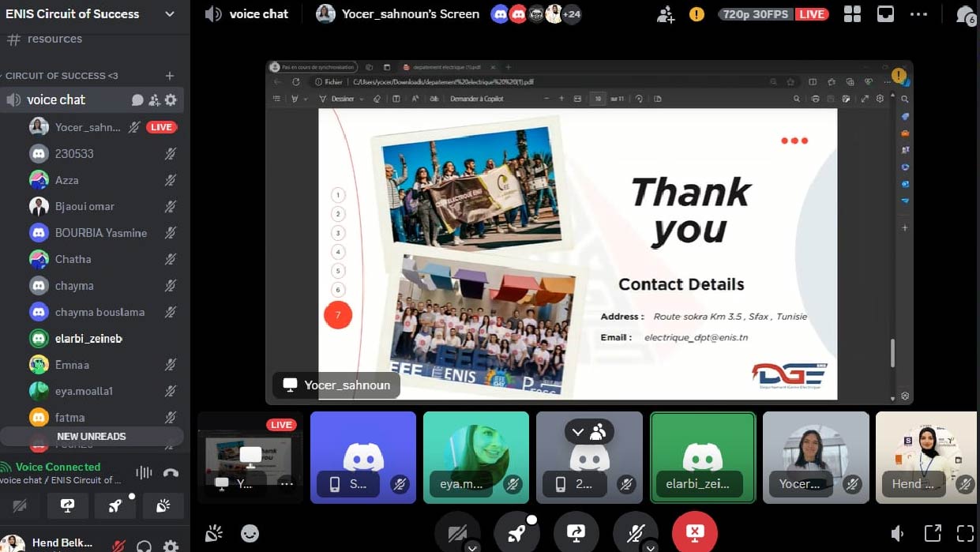The height and width of the screenshot is (552, 980).
Task: Open the rocket activities button in bottom call bar
Action: [516, 533]
